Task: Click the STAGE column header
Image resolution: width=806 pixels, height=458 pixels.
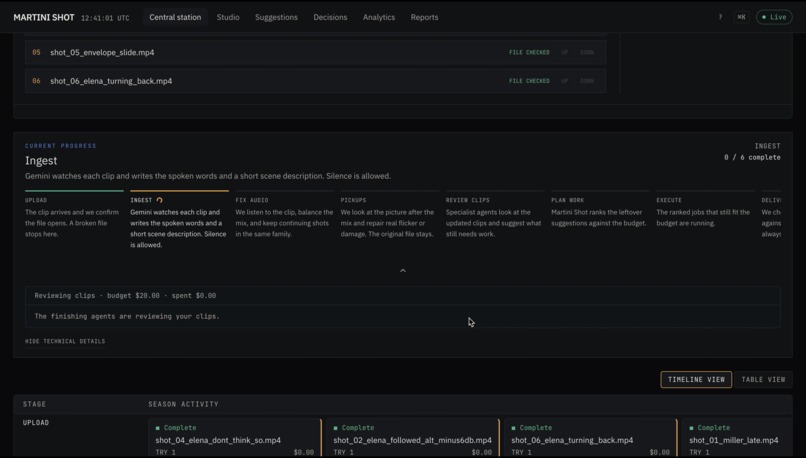Action: 34,404
